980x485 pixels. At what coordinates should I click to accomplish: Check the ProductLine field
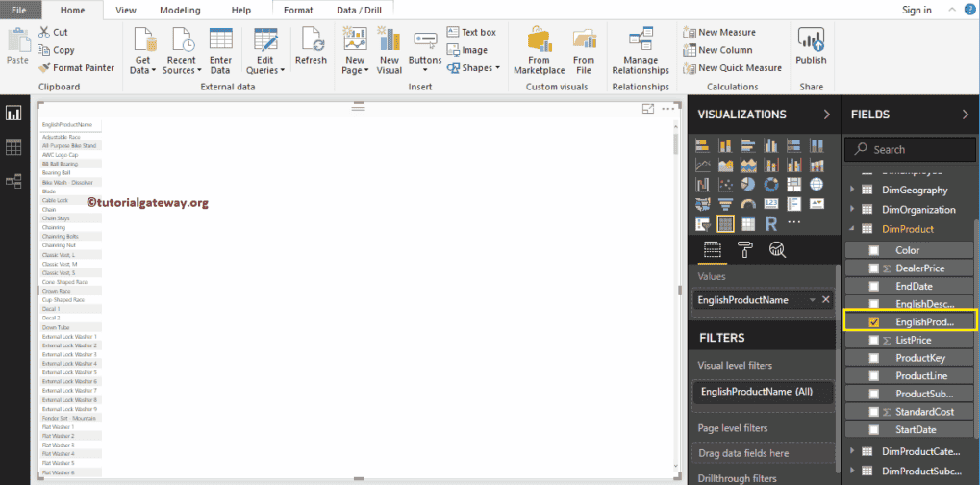coord(874,375)
